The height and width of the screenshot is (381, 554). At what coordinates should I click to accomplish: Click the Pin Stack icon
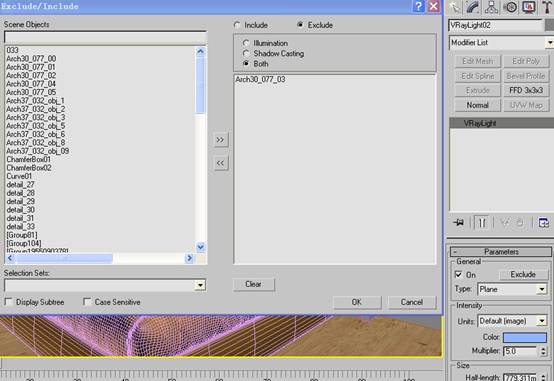click(459, 223)
